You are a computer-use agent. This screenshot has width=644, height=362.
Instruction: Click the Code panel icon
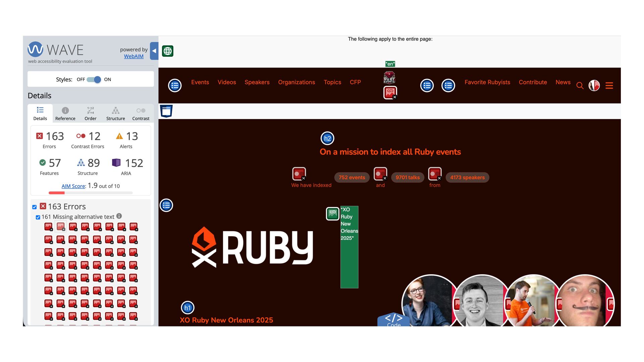(394, 319)
